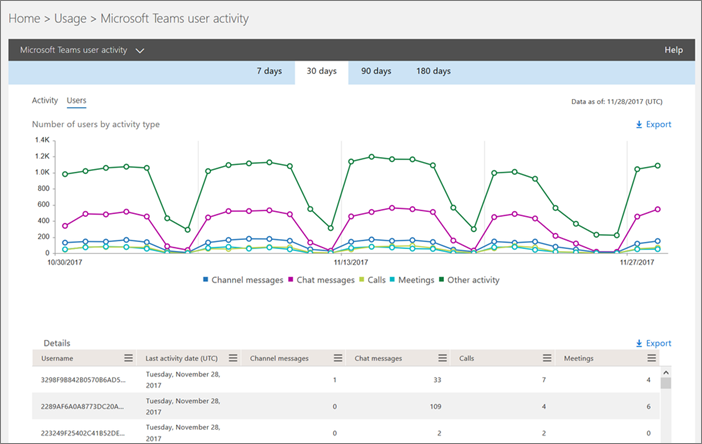The width and height of the screenshot is (702, 444).
Task: Click username 2289AF6A0A8773DC20A...
Action: tap(82, 406)
